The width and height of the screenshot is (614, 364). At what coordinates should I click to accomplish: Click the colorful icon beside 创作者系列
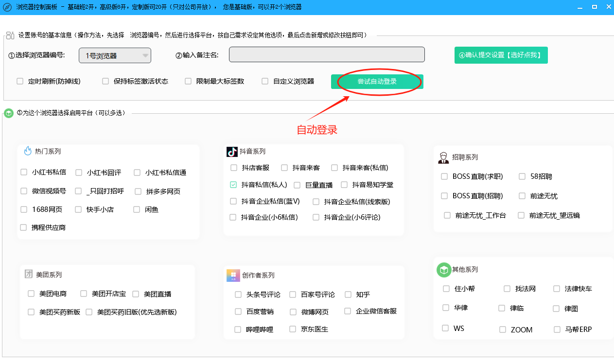233,276
